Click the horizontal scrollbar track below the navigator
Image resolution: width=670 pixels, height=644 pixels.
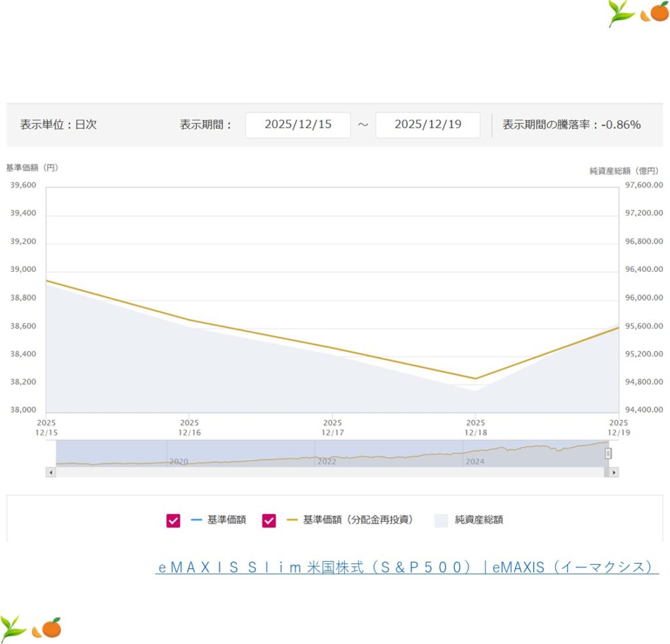click(327, 472)
